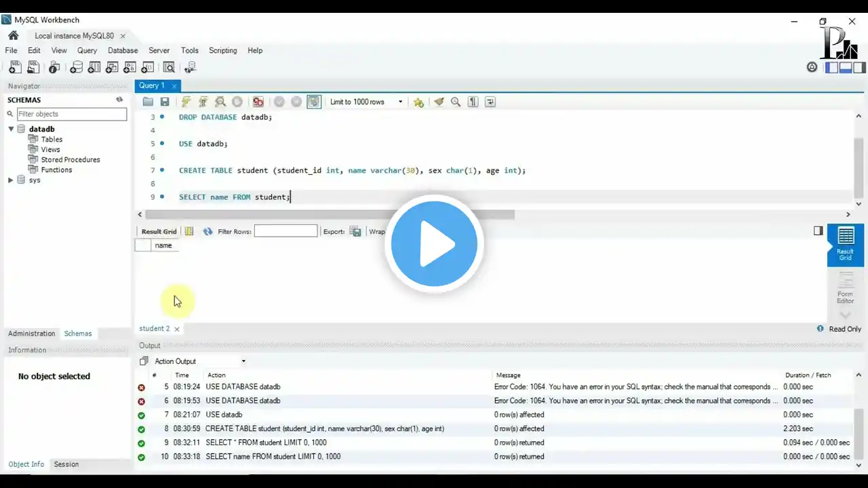The width and height of the screenshot is (868, 488).
Task: Close the Query 1 tab
Action: click(174, 86)
